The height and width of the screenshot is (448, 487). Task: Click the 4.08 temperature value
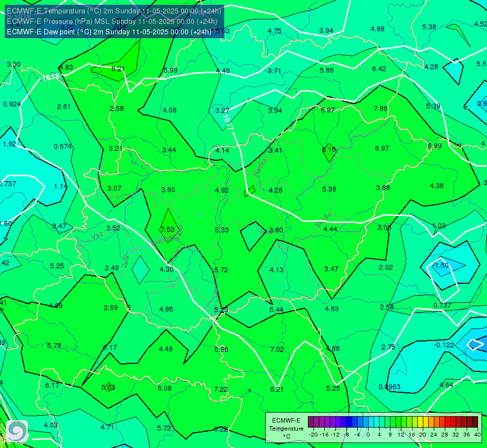[x=170, y=110]
